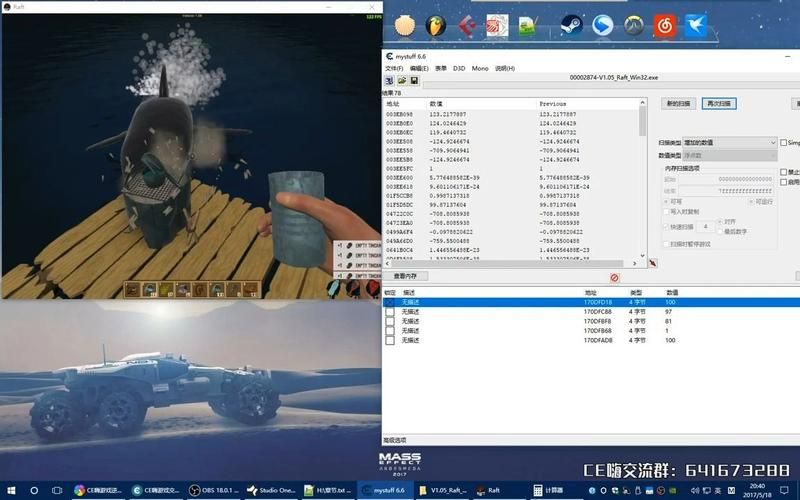800x500 pixels.
Task: Click the fast scan alignment value field showing 4
Action: click(x=706, y=227)
